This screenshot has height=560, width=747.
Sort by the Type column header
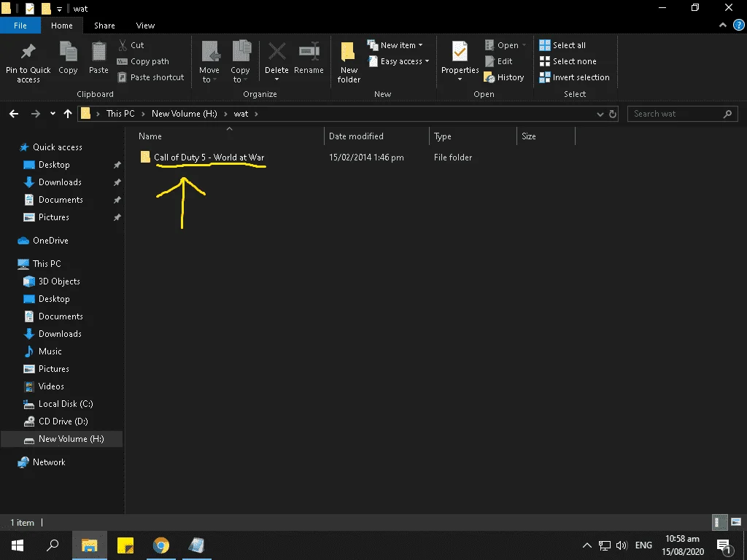click(443, 136)
